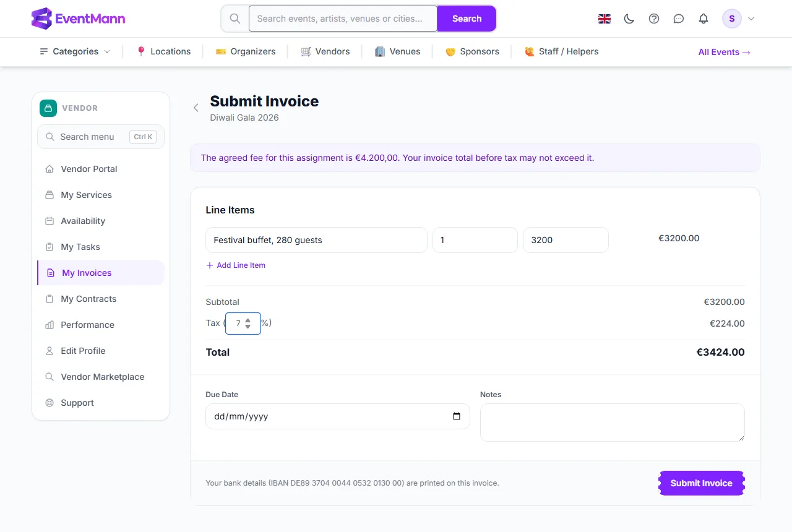Open Availability in the sidebar
Image resolution: width=792 pixels, height=532 pixels.
point(101,221)
